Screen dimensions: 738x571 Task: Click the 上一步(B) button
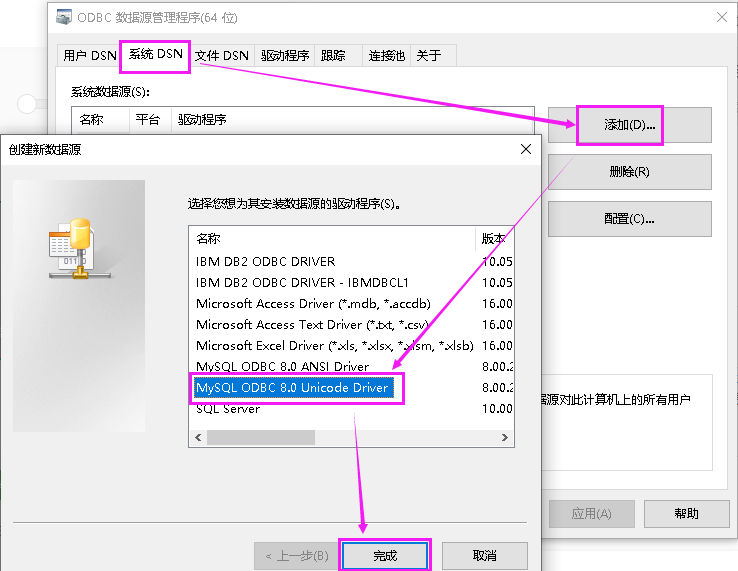tap(297, 556)
